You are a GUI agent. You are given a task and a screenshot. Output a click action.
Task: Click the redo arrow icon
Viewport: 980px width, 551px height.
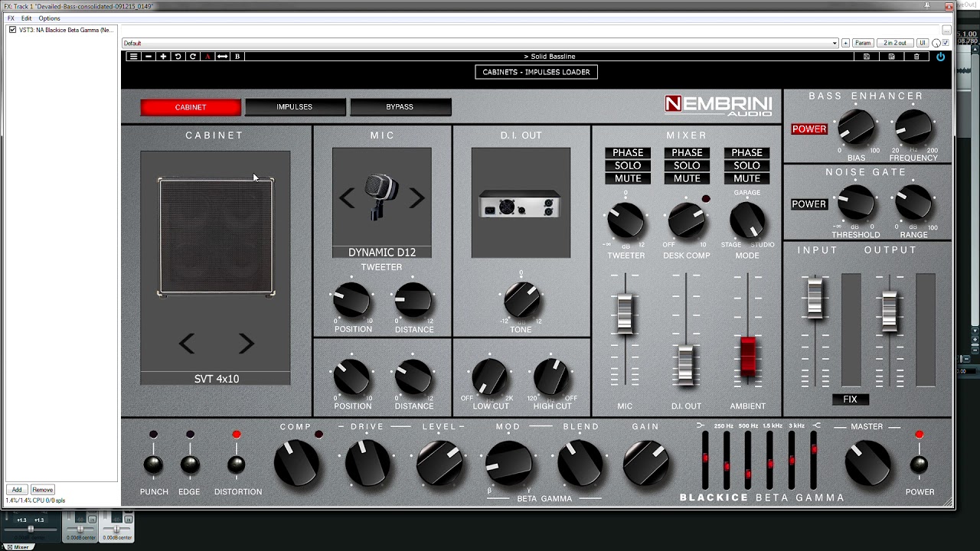click(x=193, y=57)
